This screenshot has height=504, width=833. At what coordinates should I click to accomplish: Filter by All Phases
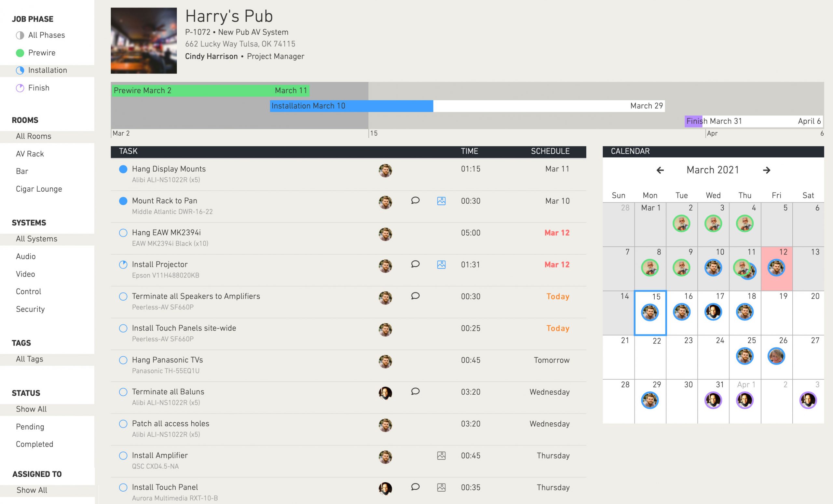point(47,35)
